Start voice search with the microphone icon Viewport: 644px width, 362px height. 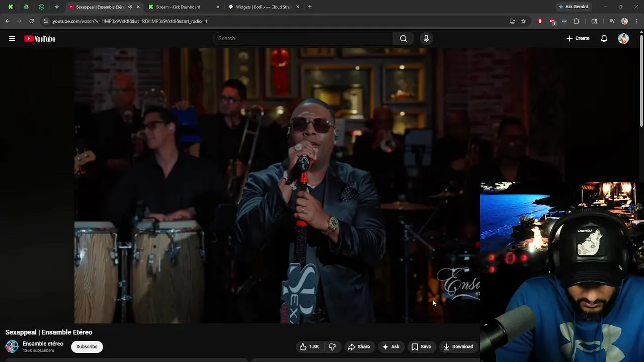pyautogui.click(x=426, y=39)
